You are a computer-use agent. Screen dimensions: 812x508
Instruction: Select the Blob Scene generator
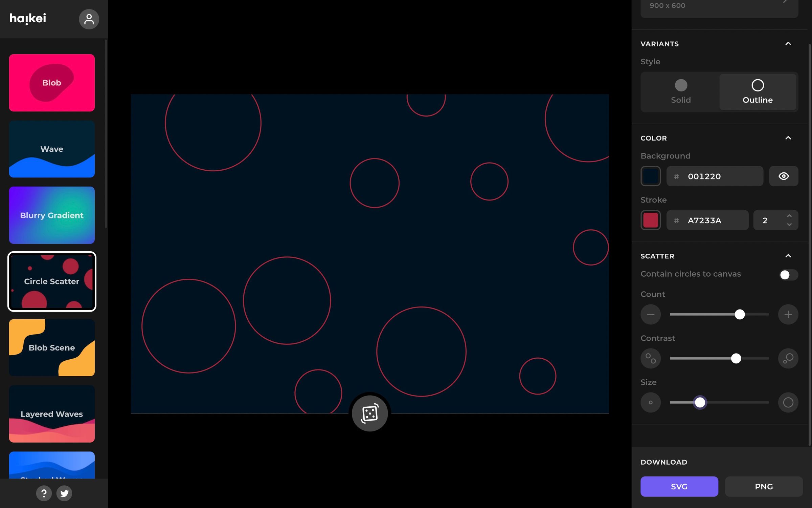pos(52,347)
